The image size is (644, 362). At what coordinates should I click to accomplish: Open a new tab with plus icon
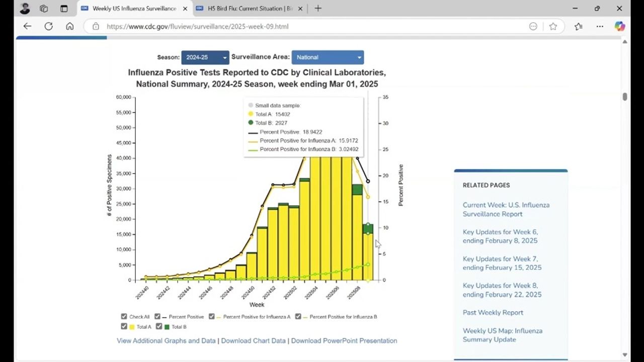pyautogui.click(x=317, y=9)
